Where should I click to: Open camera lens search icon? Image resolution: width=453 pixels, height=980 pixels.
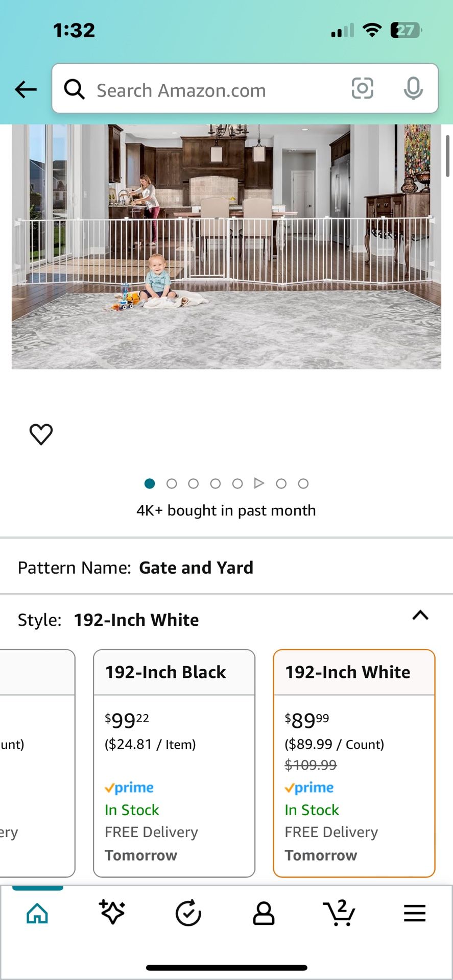coord(362,89)
